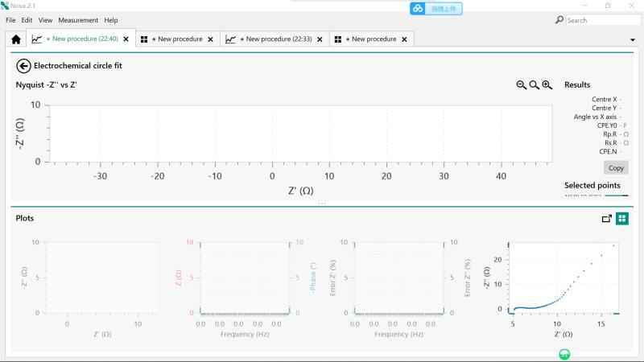Click the Nova application logo icon
This screenshot has width=644, height=362.
pyautogui.click(x=5, y=6)
